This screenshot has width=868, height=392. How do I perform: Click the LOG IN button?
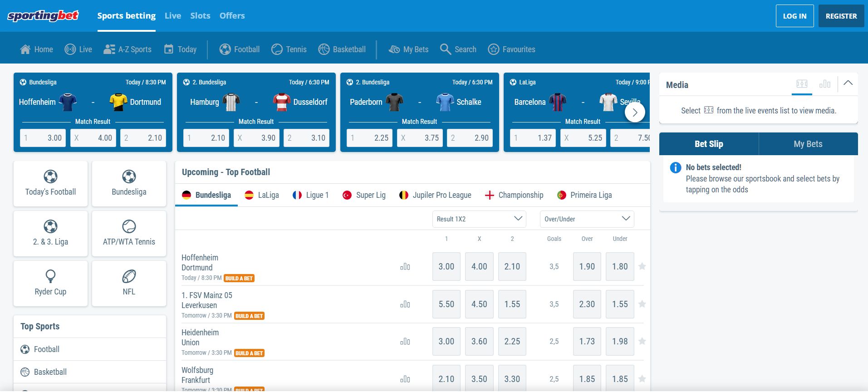point(795,16)
